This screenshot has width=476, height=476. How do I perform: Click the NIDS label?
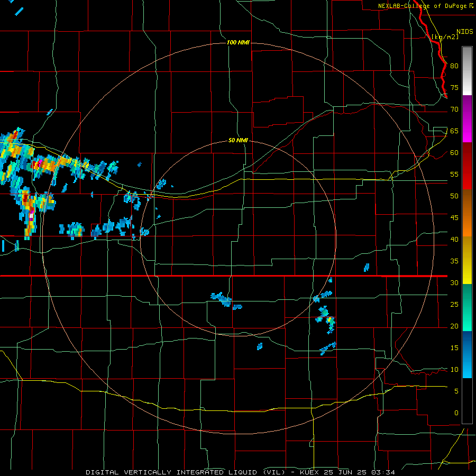coord(464,32)
